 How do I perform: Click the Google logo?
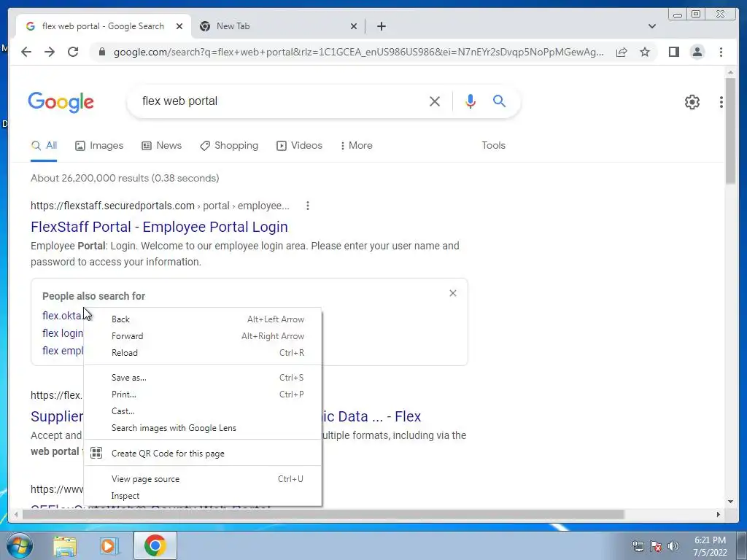61,102
